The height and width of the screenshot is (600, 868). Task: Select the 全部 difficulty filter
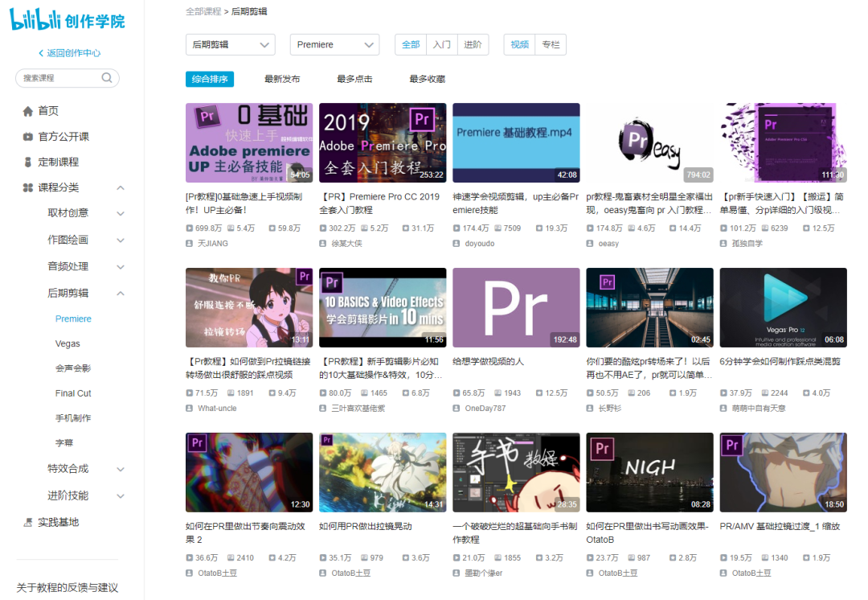pyautogui.click(x=411, y=45)
